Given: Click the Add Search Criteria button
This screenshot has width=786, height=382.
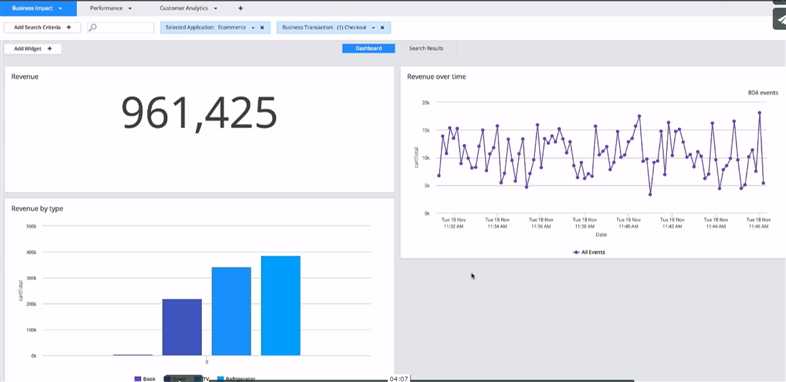Looking at the screenshot, I should pos(42,28).
